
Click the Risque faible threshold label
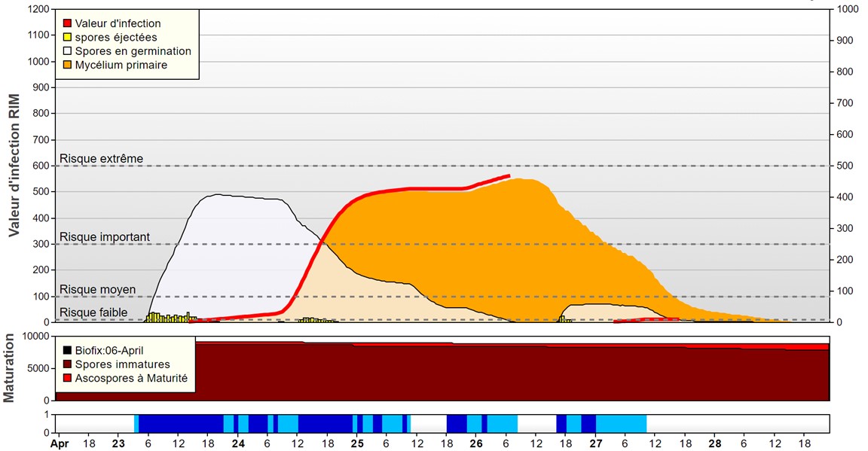93,312
